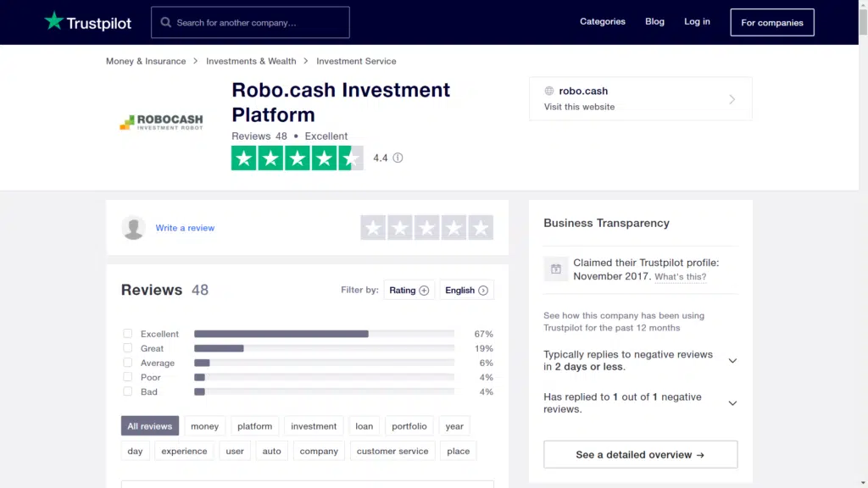Click the Trustpilot star logo
Image resolution: width=868 pixels, height=488 pixels.
coord(53,21)
